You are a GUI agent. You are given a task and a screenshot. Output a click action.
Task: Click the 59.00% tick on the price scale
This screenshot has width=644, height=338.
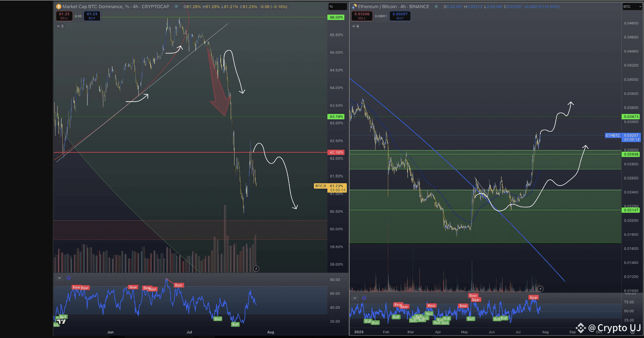tap(337, 264)
